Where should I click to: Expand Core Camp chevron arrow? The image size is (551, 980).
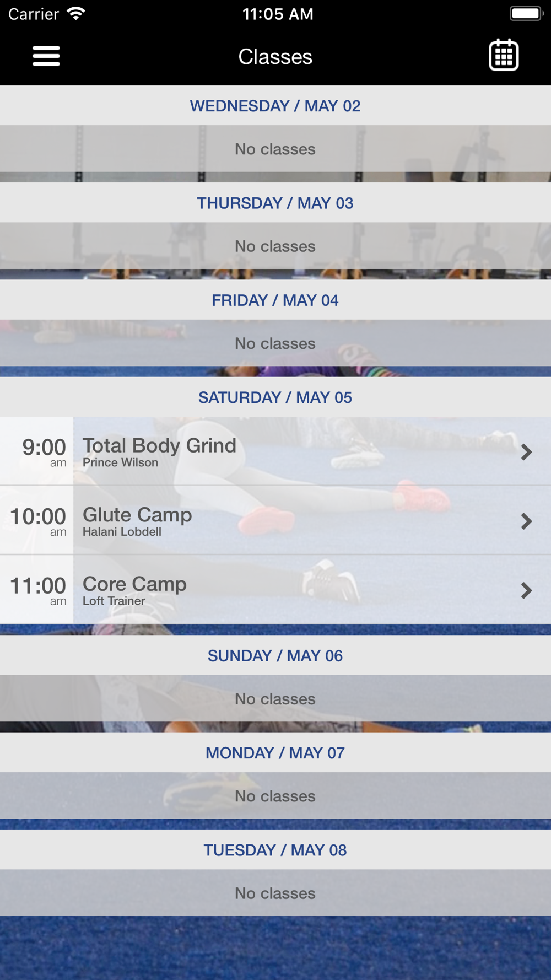[x=526, y=590]
